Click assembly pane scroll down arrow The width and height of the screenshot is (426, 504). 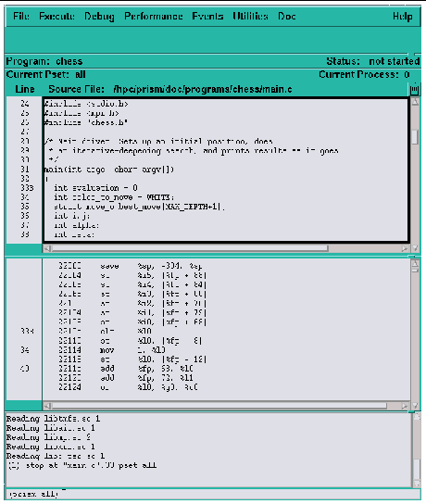pyautogui.click(x=415, y=405)
